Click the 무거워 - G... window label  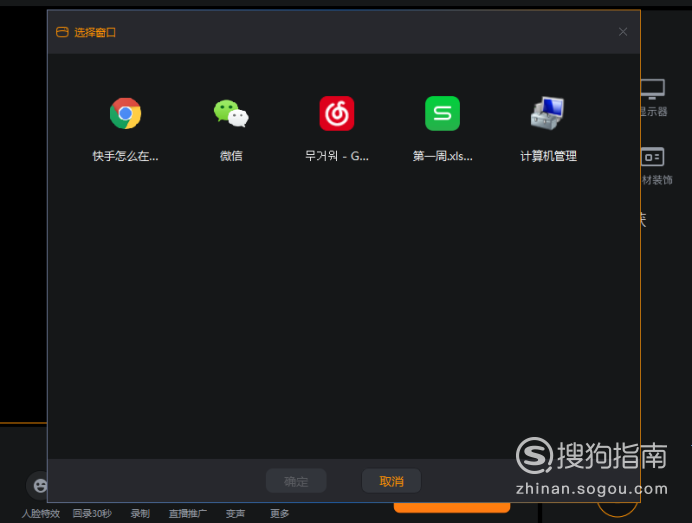(337, 156)
